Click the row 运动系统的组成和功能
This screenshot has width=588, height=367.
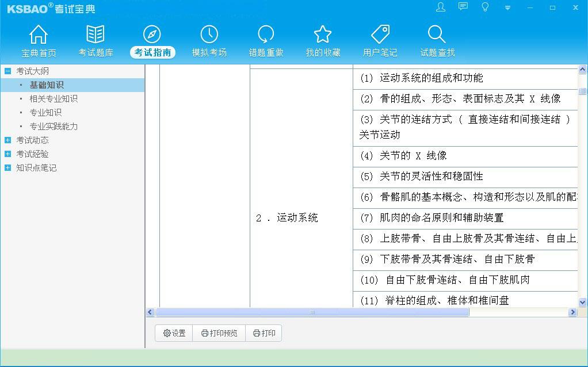[x=465, y=79]
